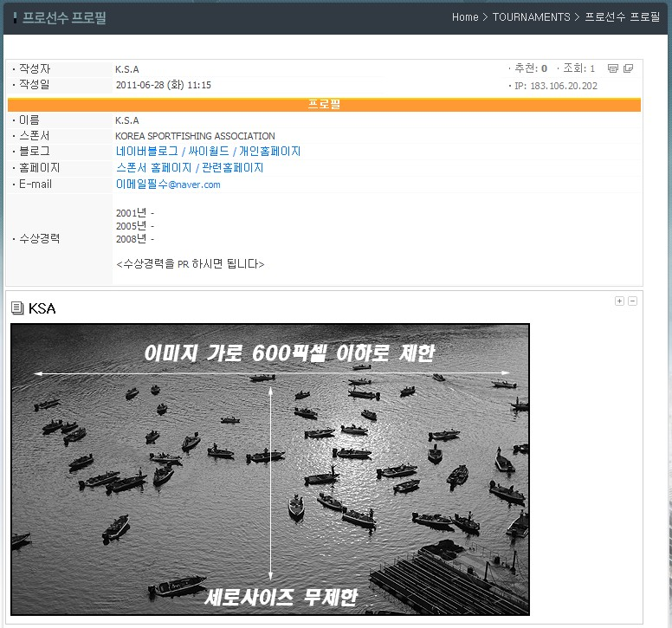Click the E-mail row label
Viewport: 672px width, 628px height.
click(36, 185)
